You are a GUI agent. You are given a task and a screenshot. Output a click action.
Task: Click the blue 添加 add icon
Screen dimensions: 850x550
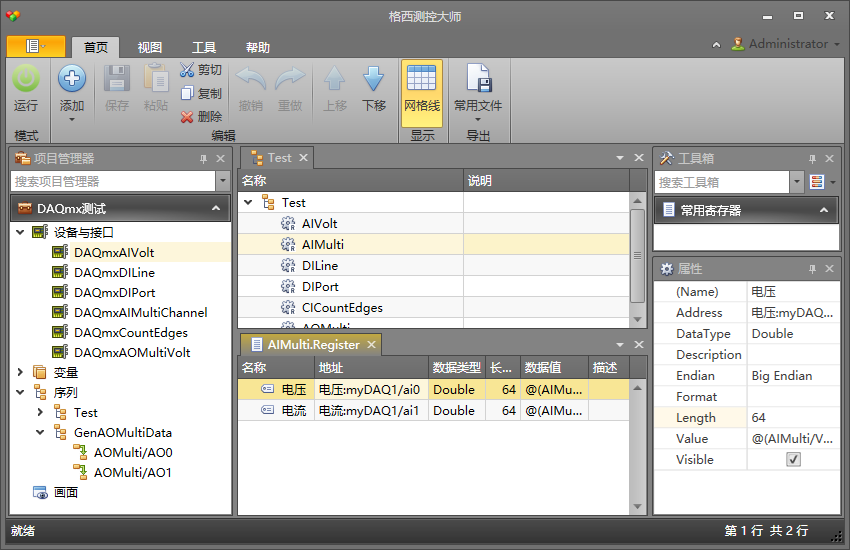(72, 79)
